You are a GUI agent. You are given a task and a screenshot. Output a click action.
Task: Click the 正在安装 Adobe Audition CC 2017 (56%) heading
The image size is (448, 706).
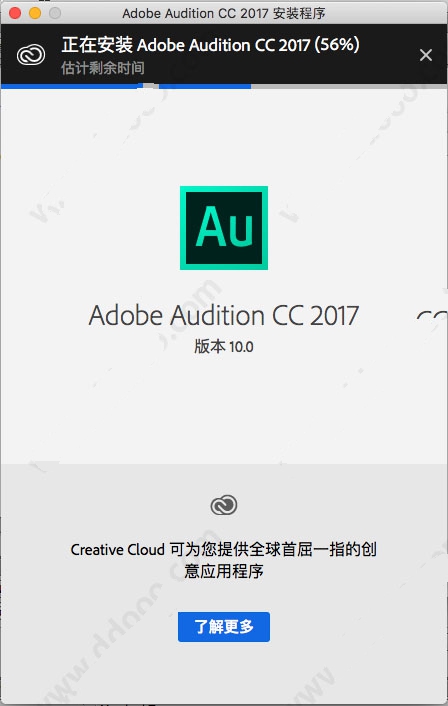click(x=210, y=45)
